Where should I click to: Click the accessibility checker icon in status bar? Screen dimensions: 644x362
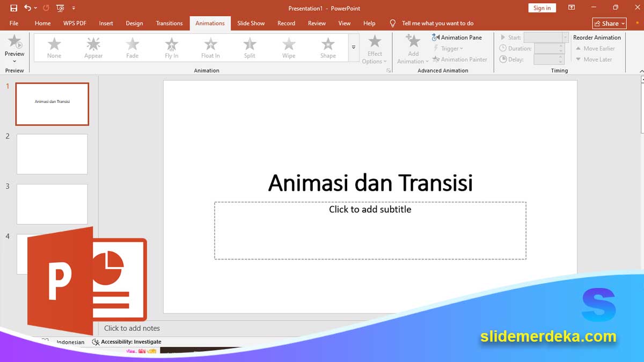(96, 342)
